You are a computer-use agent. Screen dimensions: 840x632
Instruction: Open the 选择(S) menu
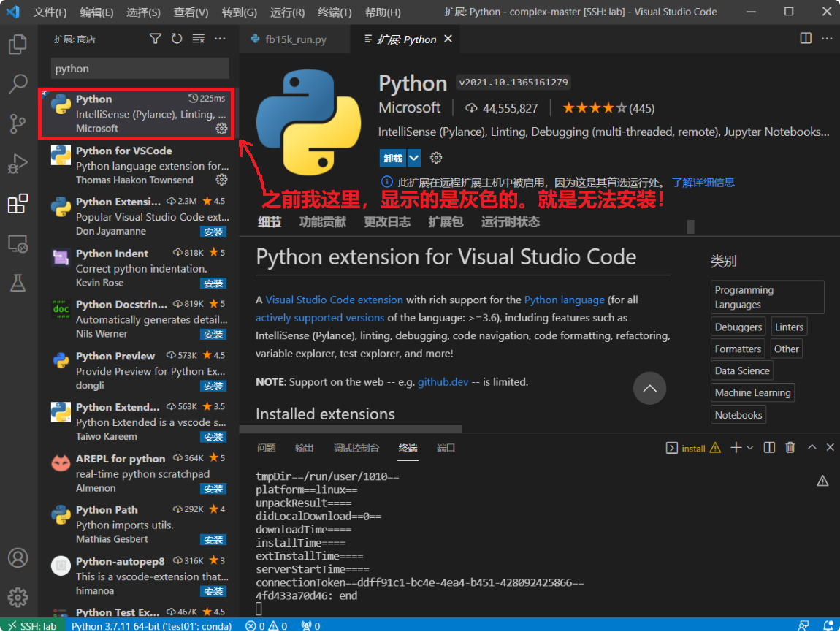coord(143,12)
